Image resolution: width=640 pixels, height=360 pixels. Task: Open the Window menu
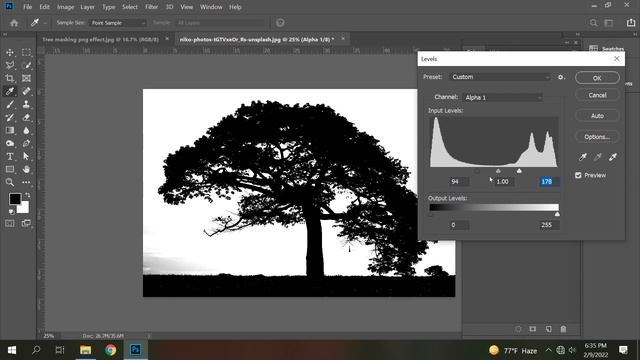point(211,7)
